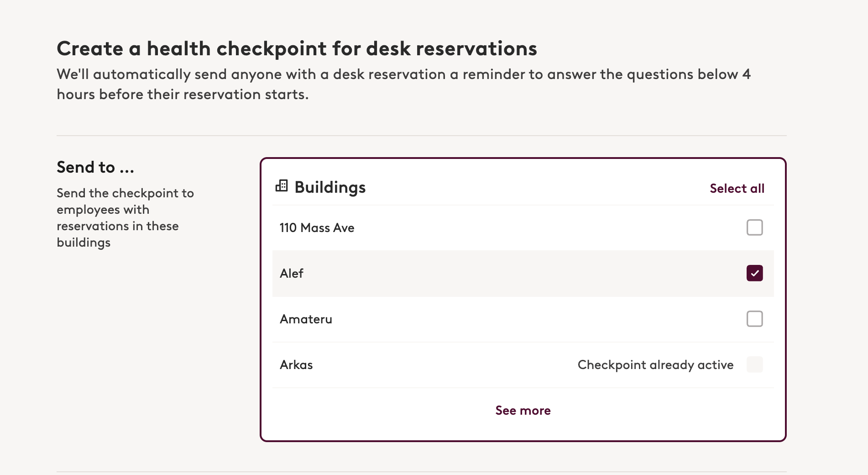868x475 pixels.
Task: Click Select all buildings link
Action: point(737,188)
